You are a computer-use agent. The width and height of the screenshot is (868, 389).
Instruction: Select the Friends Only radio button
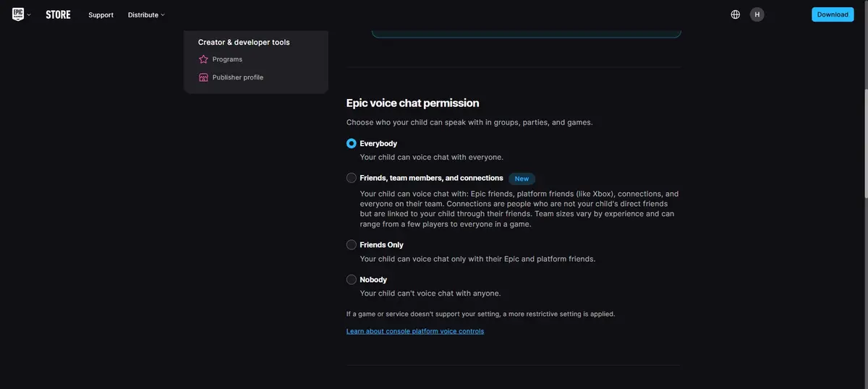(352, 244)
